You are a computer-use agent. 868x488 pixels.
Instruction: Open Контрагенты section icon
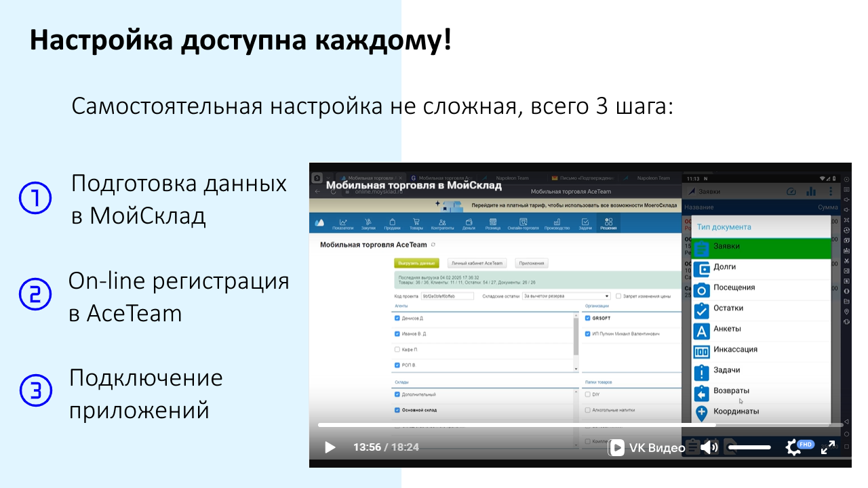pyautogui.click(x=441, y=224)
